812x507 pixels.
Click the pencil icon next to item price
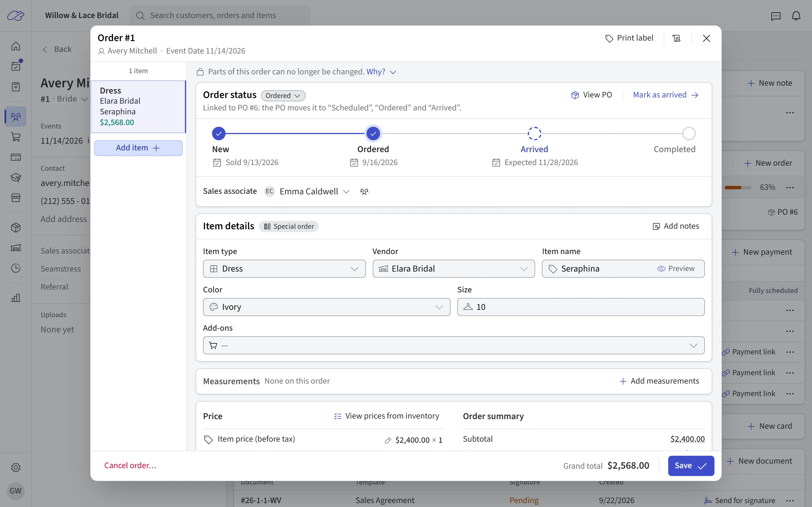click(x=388, y=440)
